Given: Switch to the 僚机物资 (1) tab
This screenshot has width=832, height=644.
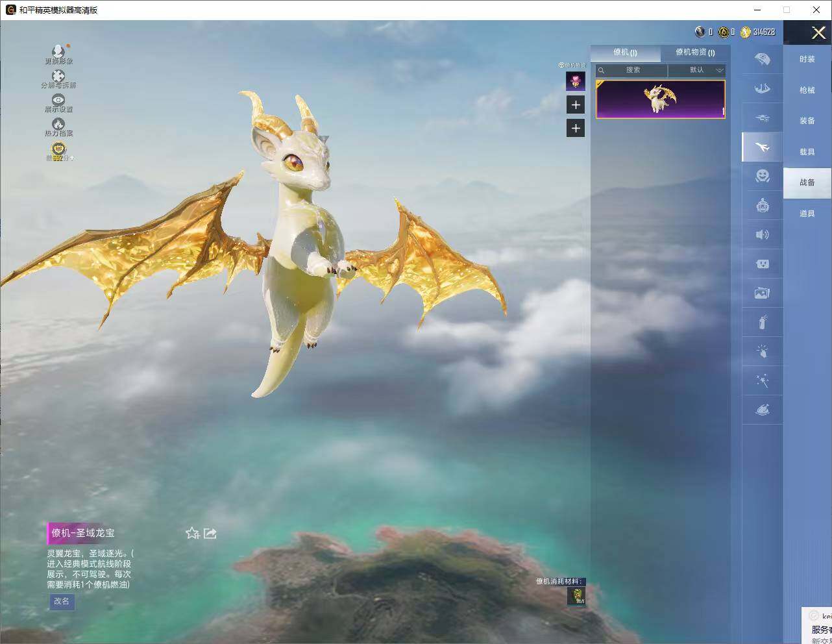Looking at the screenshot, I should pyautogui.click(x=695, y=53).
